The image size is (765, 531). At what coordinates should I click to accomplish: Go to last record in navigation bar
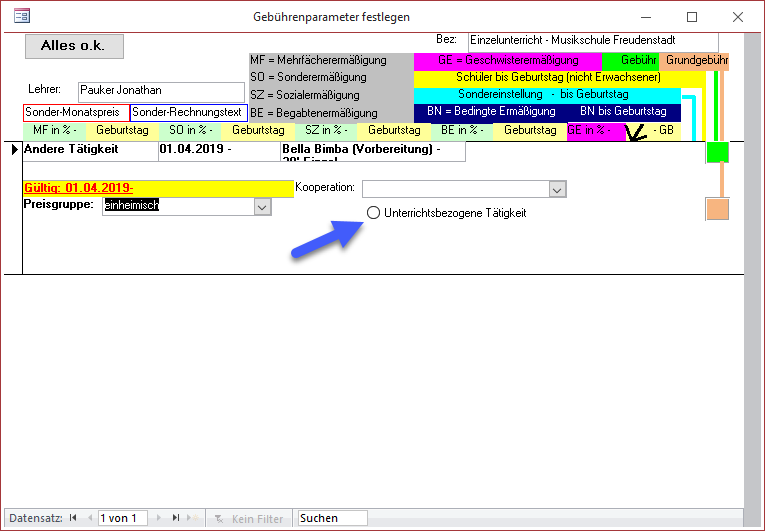coord(176,518)
